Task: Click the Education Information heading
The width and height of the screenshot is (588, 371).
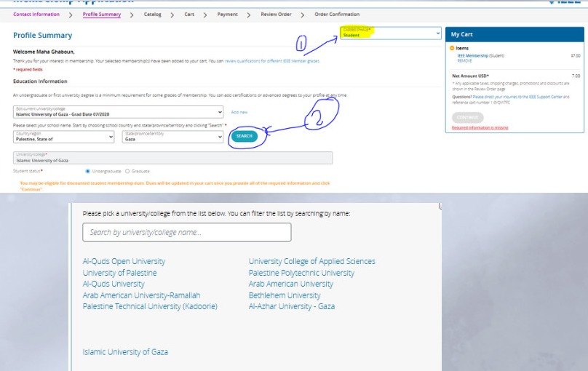Action: click(40, 81)
